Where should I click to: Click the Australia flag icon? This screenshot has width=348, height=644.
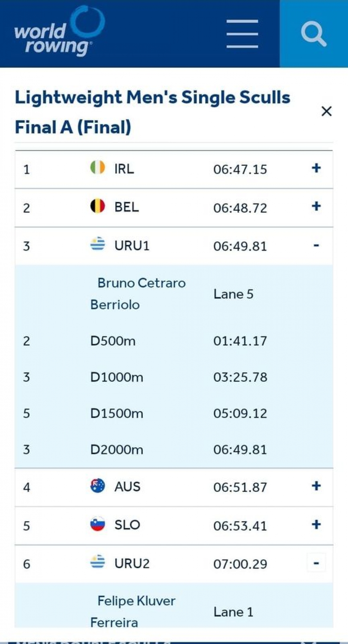(x=98, y=486)
